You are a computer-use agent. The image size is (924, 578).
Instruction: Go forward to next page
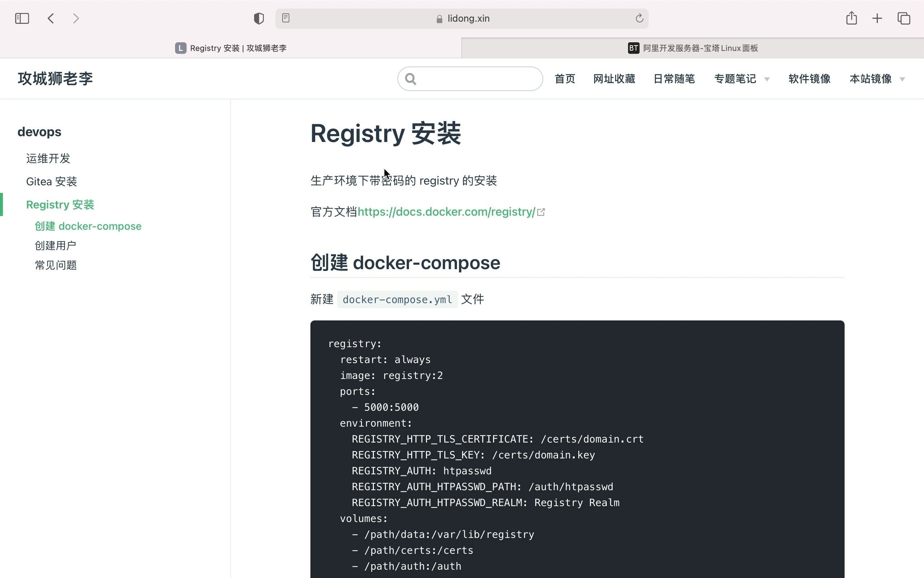tap(76, 18)
